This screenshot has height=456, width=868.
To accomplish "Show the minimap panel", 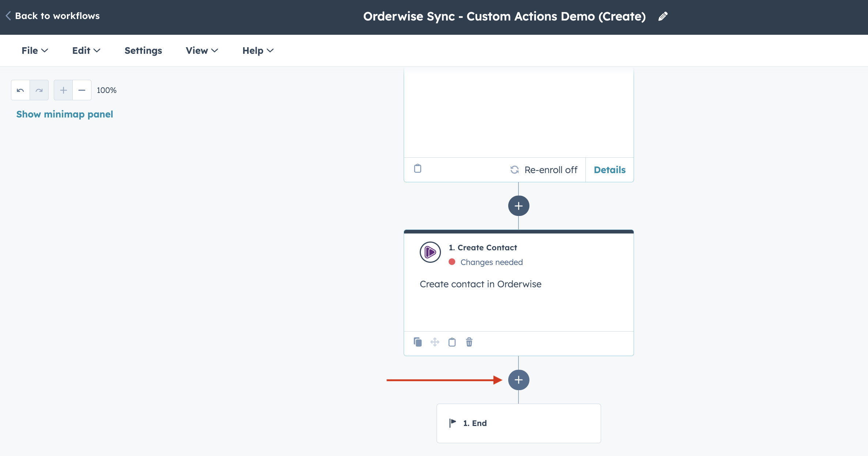I will point(65,114).
